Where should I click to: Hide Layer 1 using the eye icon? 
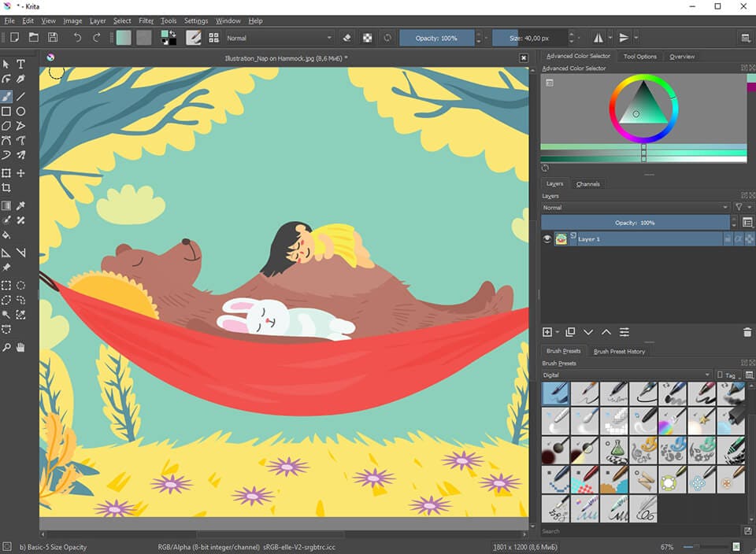pyautogui.click(x=547, y=238)
